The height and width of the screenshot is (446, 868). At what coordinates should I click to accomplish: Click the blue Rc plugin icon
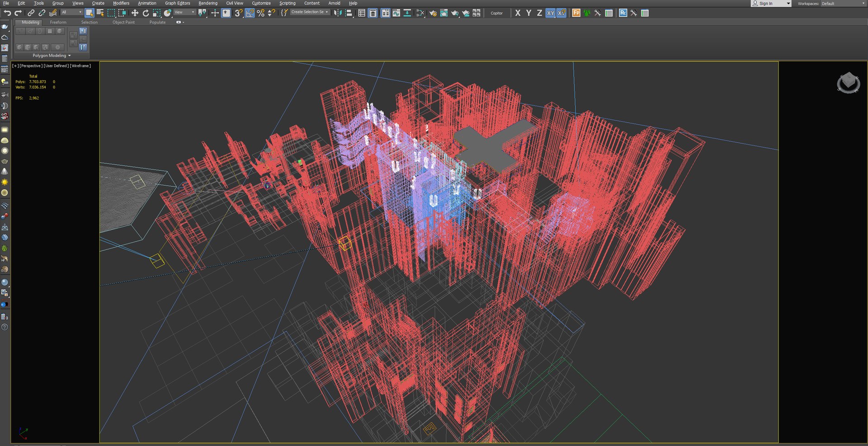click(623, 13)
